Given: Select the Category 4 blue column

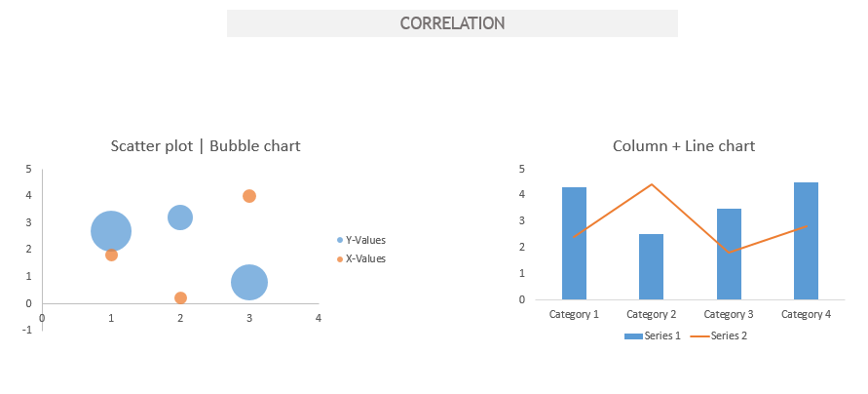Looking at the screenshot, I should coord(806,241).
